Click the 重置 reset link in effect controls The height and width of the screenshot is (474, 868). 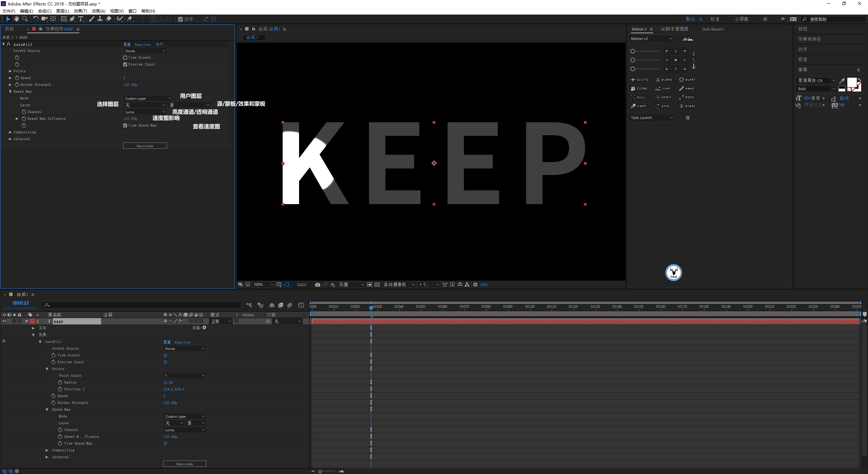(127, 44)
